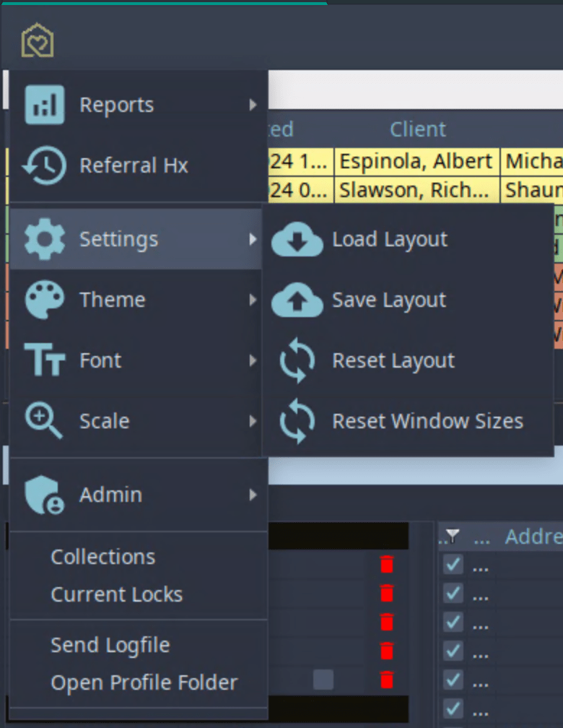This screenshot has height=728, width=563.
Task: Click the Theme palette icon
Action: (45, 300)
